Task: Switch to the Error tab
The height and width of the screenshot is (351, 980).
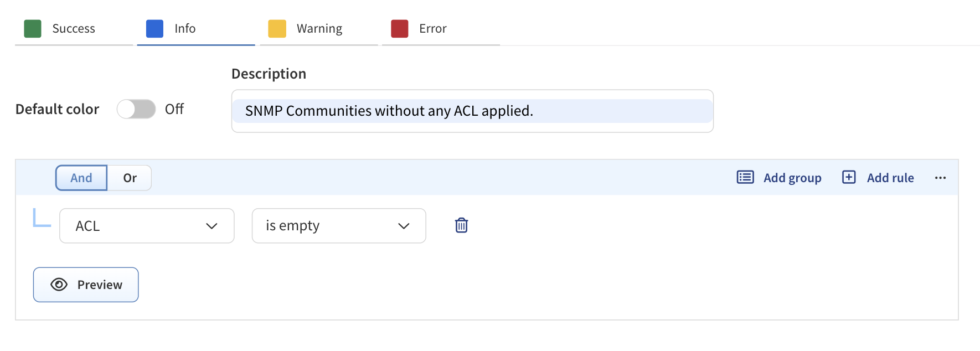Action: 432,29
